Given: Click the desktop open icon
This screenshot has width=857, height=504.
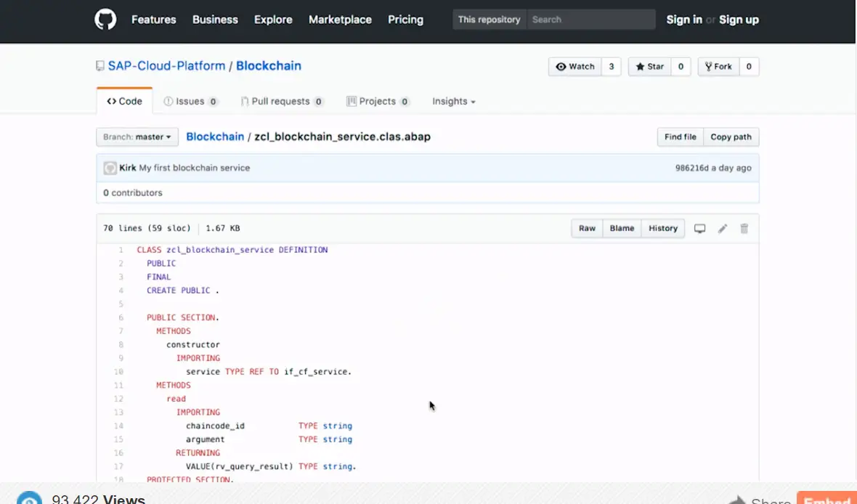Looking at the screenshot, I should click(x=699, y=229).
